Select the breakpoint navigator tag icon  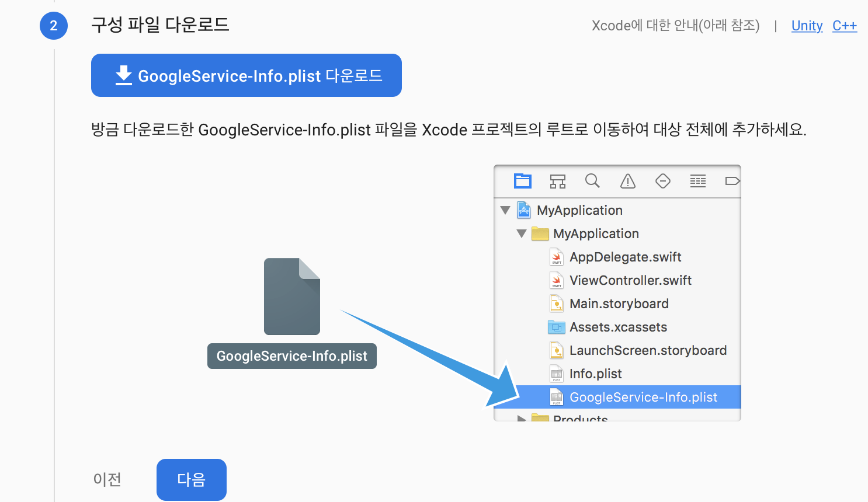point(732,181)
